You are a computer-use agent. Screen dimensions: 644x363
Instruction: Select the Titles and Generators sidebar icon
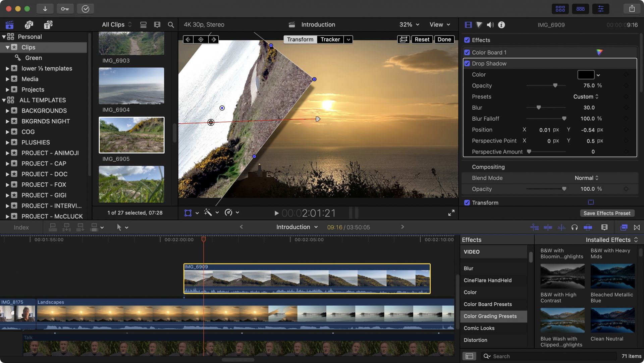point(48,24)
